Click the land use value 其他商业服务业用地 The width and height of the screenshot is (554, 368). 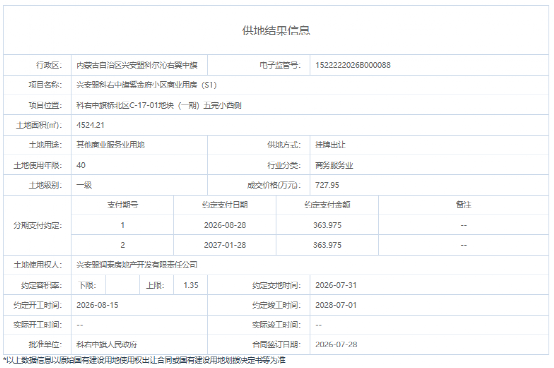coord(111,144)
